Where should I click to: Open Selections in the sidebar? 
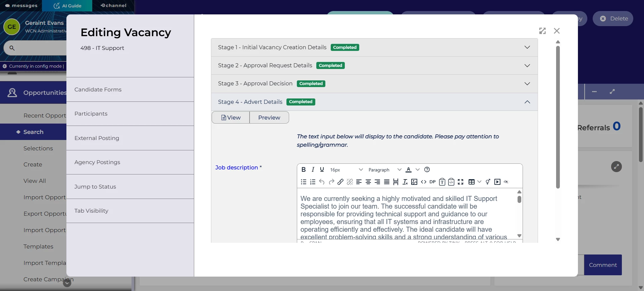pyautogui.click(x=38, y=148)
